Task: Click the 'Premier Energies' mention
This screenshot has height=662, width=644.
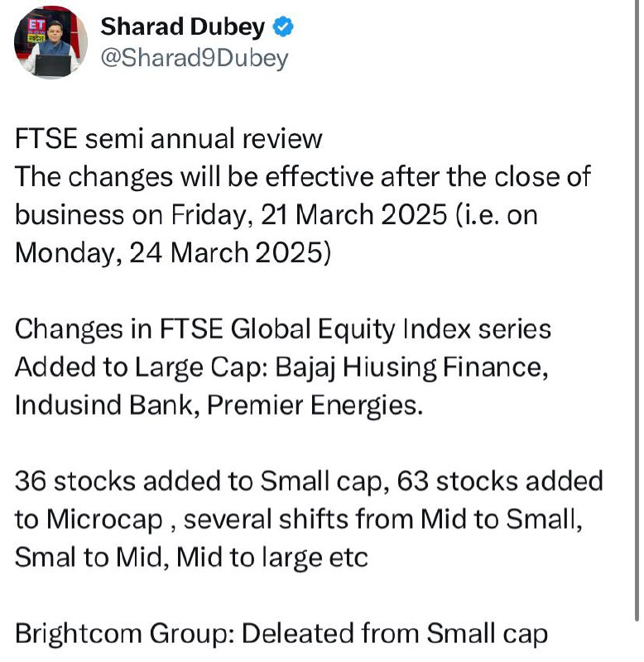Action: pos(312,405)
